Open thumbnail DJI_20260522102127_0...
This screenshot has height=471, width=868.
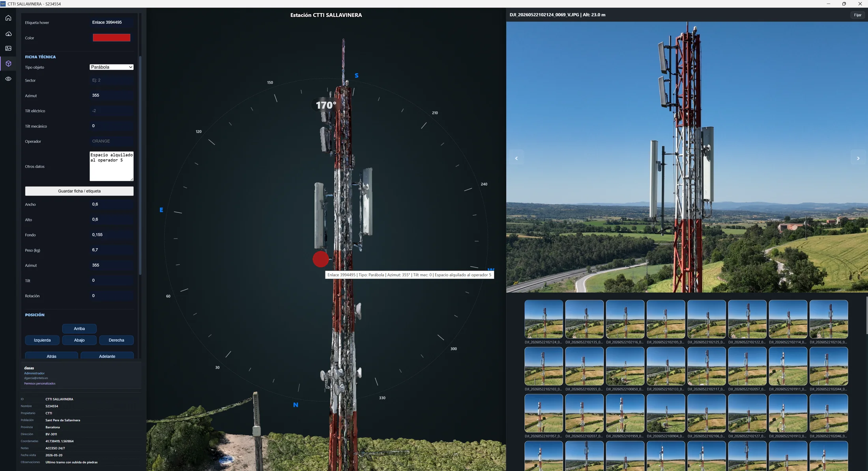click(x=747, y=413)
